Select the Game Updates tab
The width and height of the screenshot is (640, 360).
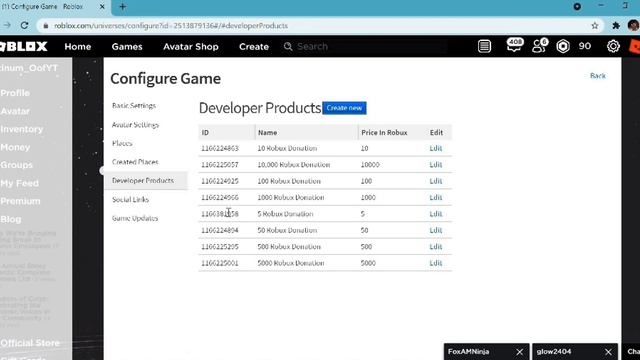pyautogui.click(x=135, y=218)
